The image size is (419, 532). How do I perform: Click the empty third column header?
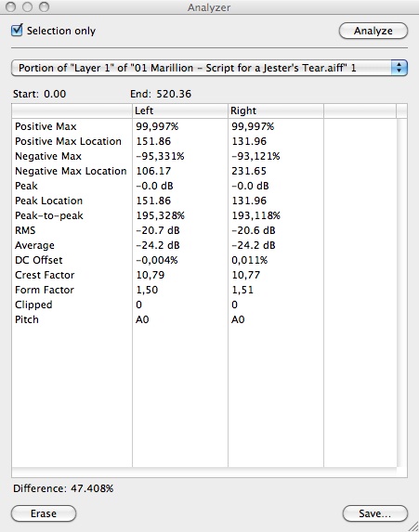pyautogui.click(x=360, y=110)
